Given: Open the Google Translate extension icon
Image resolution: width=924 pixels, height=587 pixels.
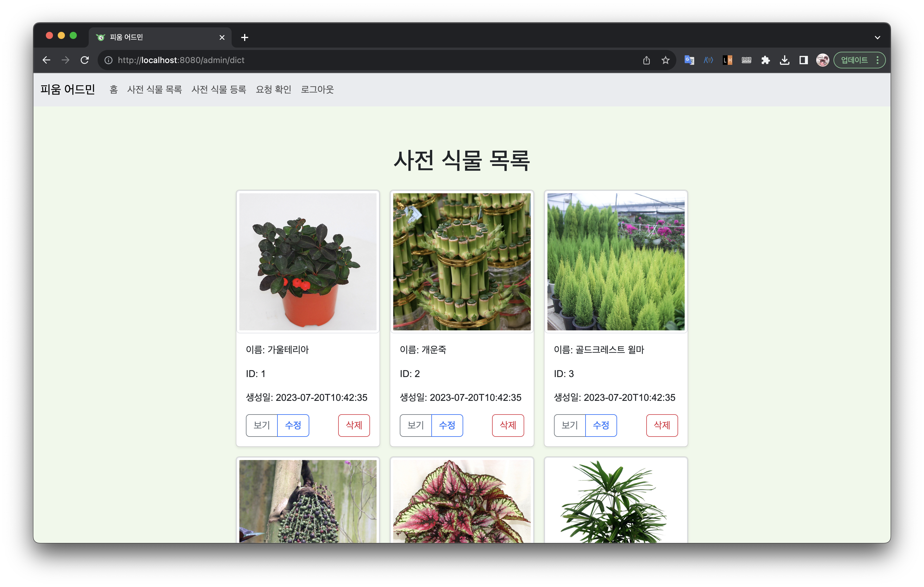Looking at the screenshot, I should coord(689,60).
